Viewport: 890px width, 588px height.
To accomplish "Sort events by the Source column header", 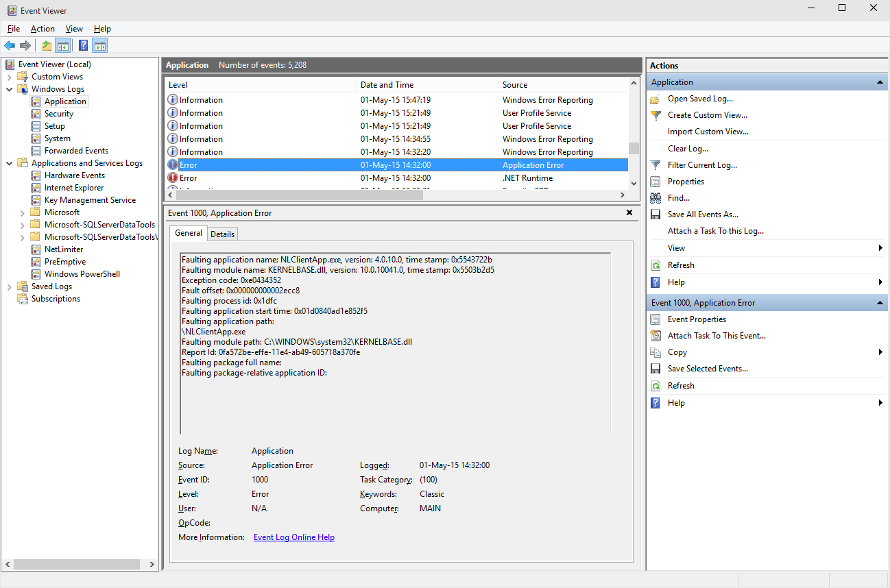I will (x=563, y=85).
